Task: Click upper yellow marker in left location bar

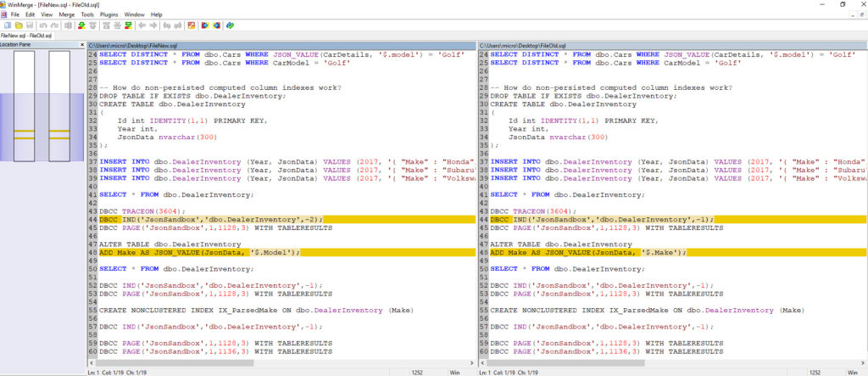Action: pos(25,132)
